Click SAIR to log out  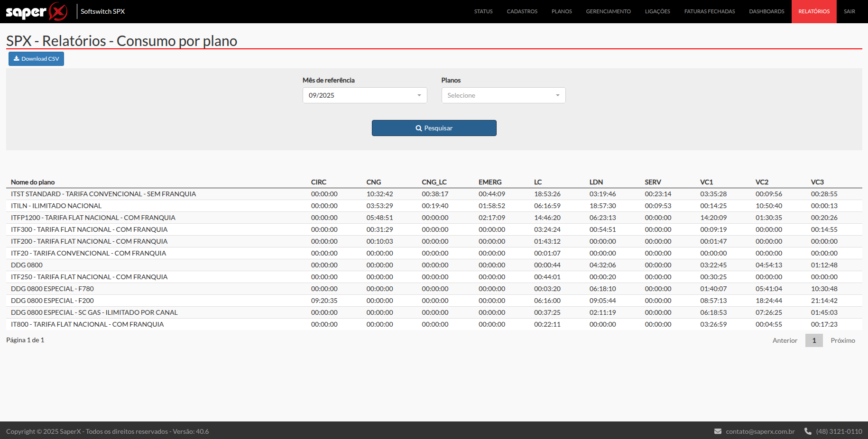click(850, 11)
